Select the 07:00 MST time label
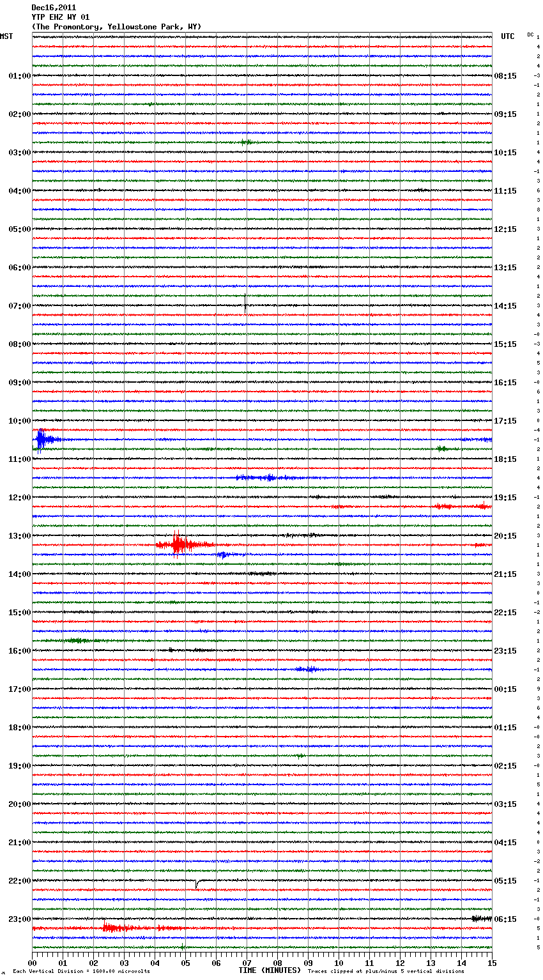Screen dimensions: 543x980 [x=20, y=306]
